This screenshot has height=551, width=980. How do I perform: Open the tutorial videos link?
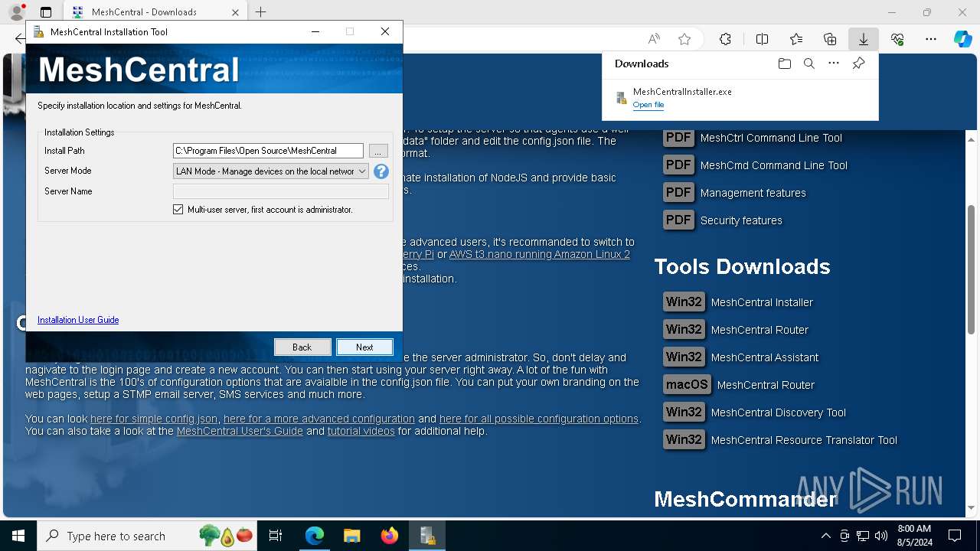pyautogui.click(x=361, y=431)
